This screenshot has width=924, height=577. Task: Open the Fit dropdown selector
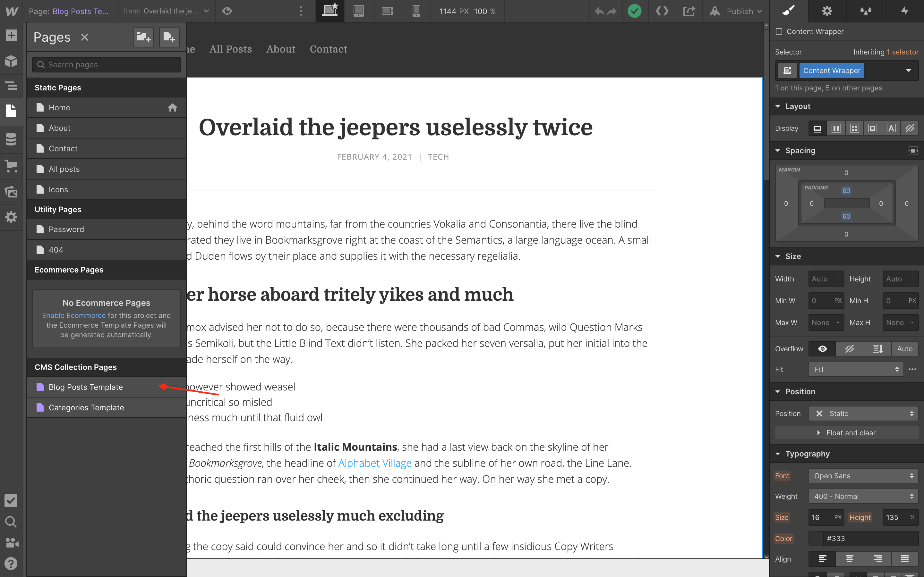point(854,369)
